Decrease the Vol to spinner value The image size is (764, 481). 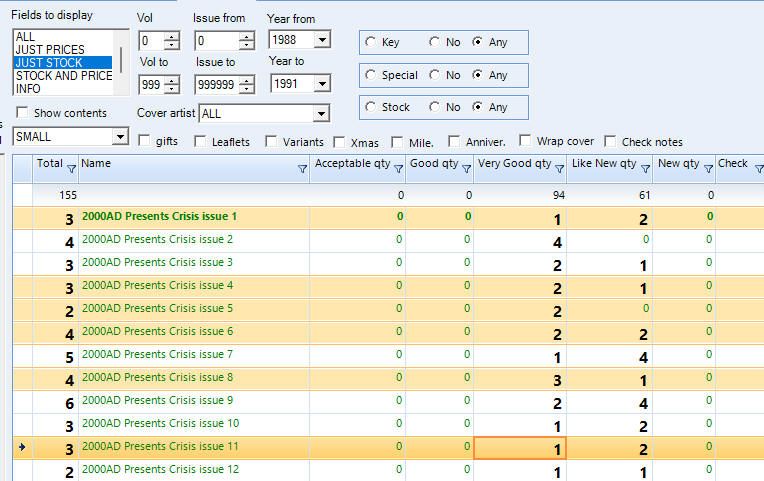[172, 89]
